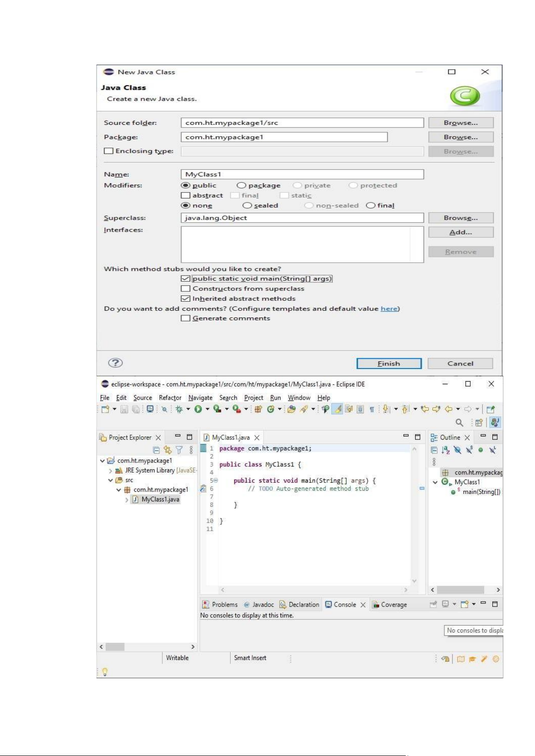Click the Outline horizontal scrollbar

click(460, 590)
